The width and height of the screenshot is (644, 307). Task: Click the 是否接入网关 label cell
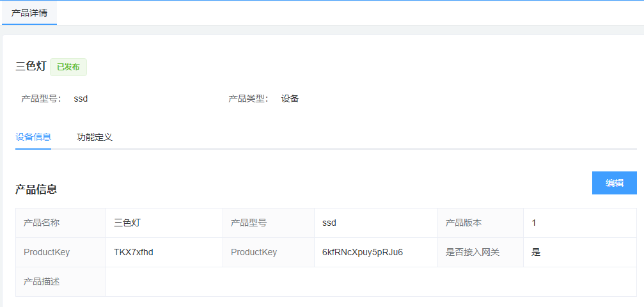pos(473,252)
